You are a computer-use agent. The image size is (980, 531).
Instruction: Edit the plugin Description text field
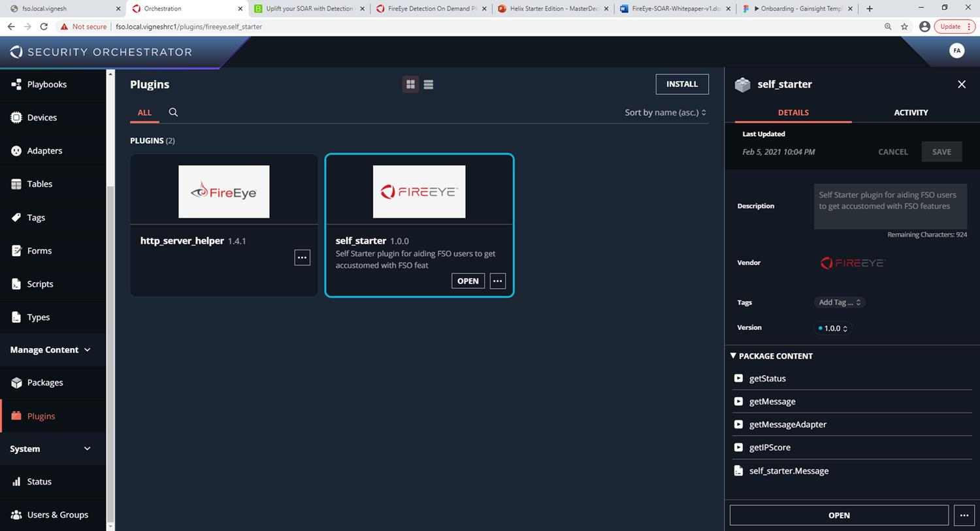[x=890, y=206]
